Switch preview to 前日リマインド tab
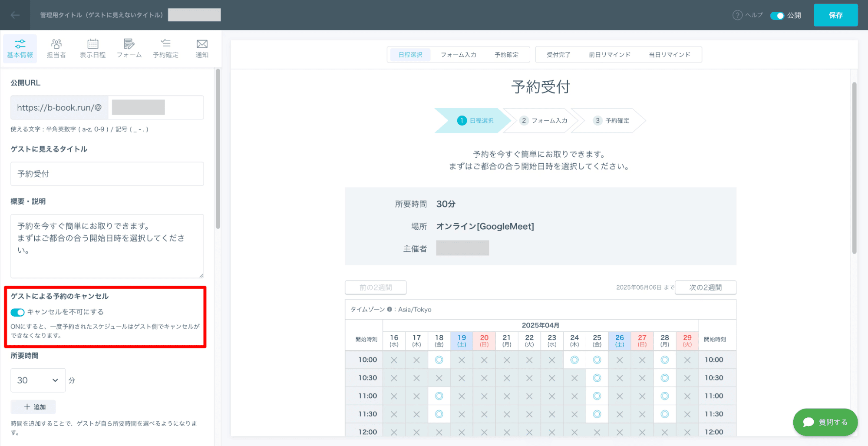Screen dimensions: 868x446 tap(610, 55)
